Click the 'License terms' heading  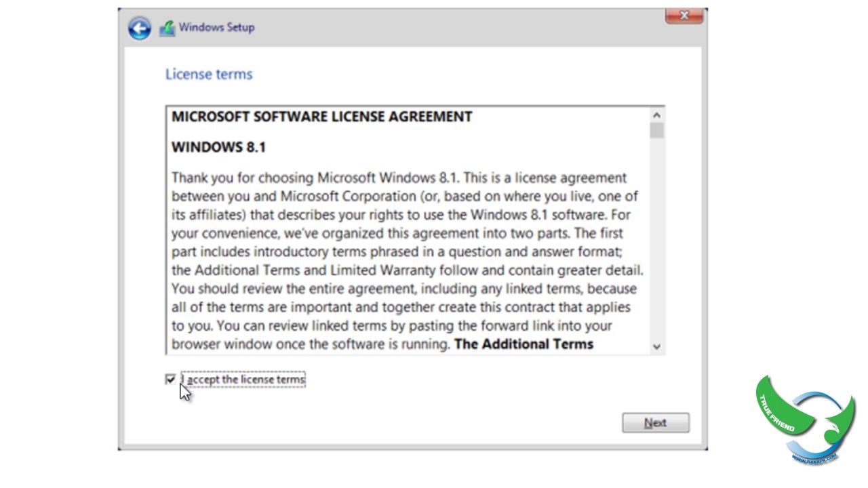209,74
